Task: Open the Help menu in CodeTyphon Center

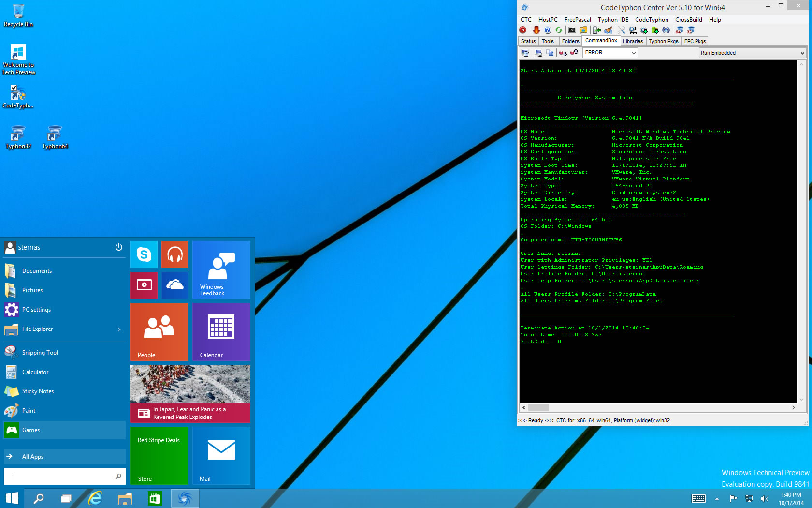Action: pos(715,20)
